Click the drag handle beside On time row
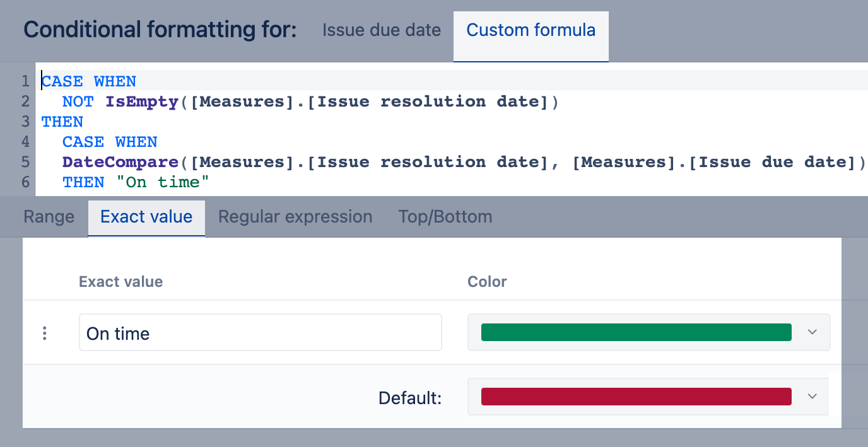This screenshot has height=447, width=868. tap(44, 333)
